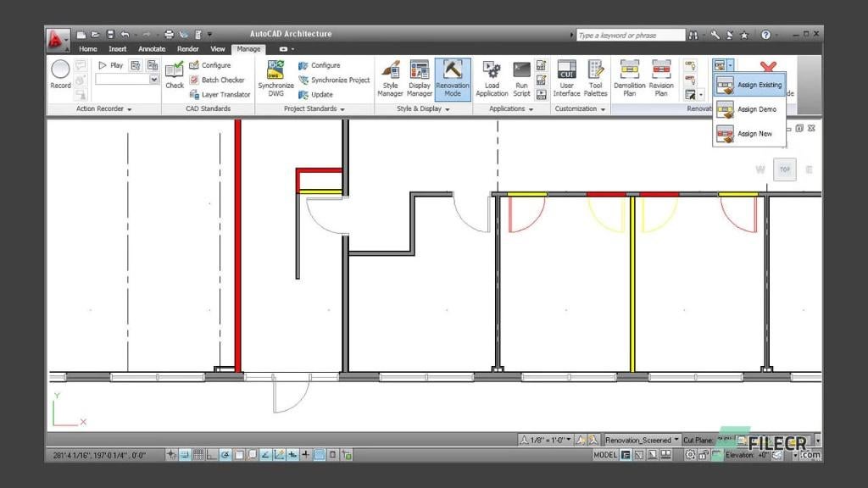The height and width of the screenshot is (488, 868).
Task: Switch to the Annotate ribbon tab
Action: coord(152,48)
